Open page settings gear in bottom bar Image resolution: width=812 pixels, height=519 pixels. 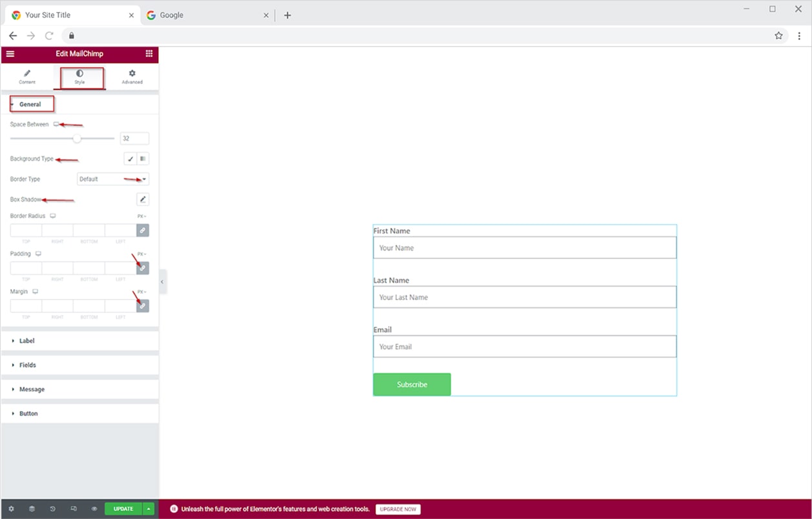click(11, 509)
